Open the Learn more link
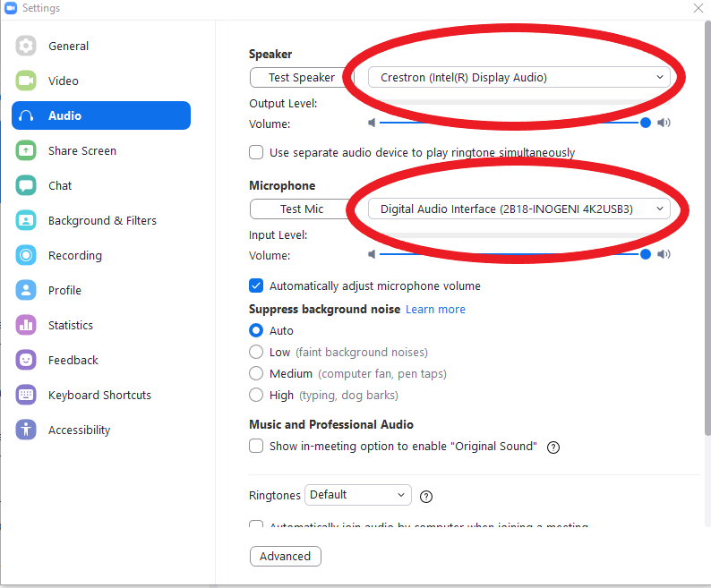This screenshot has height=588, width=711. pyautogui.click(x=435, y=309)
